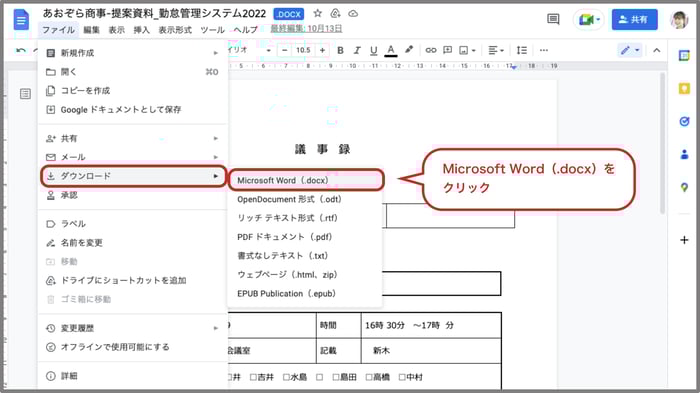The image size is (700, 393).
Task: Tick the 吉井 attendee checkbox
Action: pyautogui.click(x=253, y=377)
